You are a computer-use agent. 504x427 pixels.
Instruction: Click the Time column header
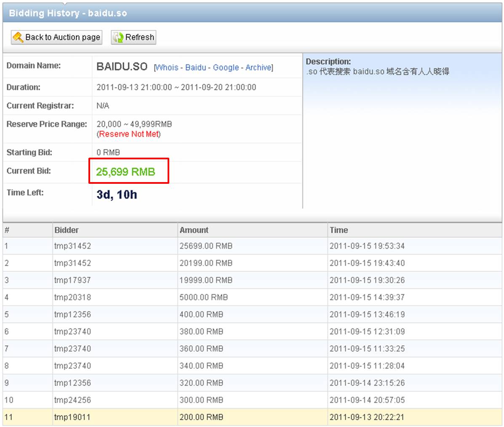tap(339, 230)
